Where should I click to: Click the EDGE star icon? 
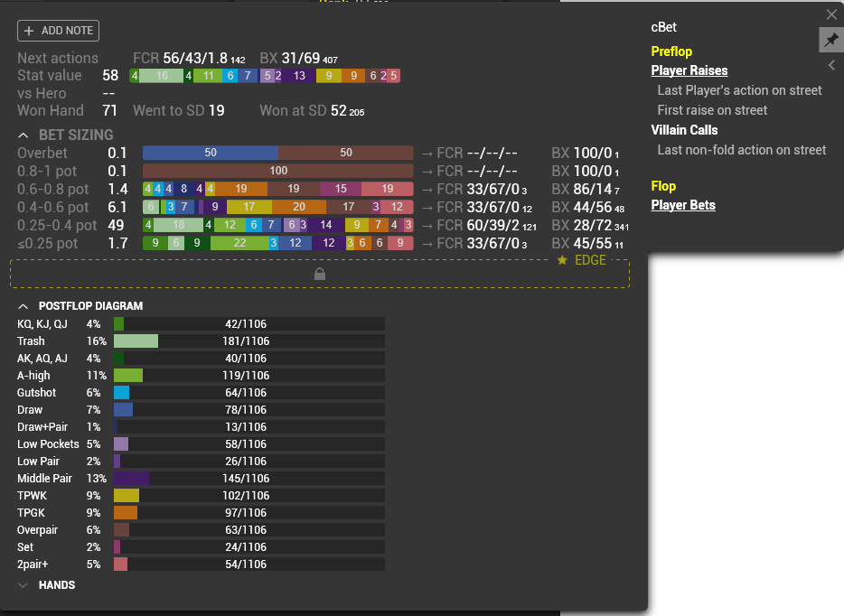pyautogui.click(x=562, y=260)
